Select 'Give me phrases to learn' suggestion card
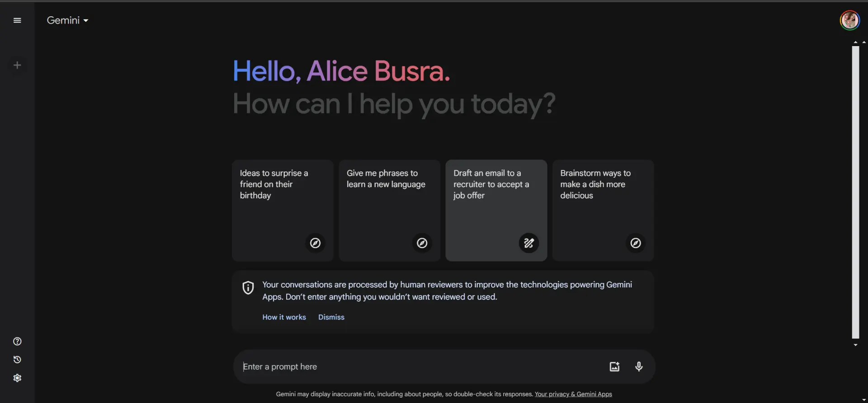Image resolution: width=868 pixels, height=403 pixels. 389,211
